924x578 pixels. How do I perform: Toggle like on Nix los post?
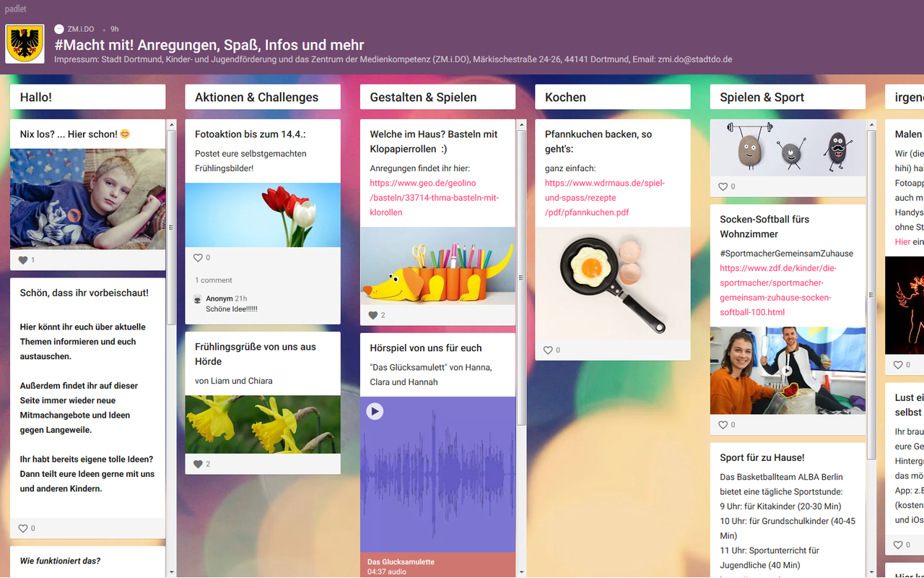[x=23, y=260]
